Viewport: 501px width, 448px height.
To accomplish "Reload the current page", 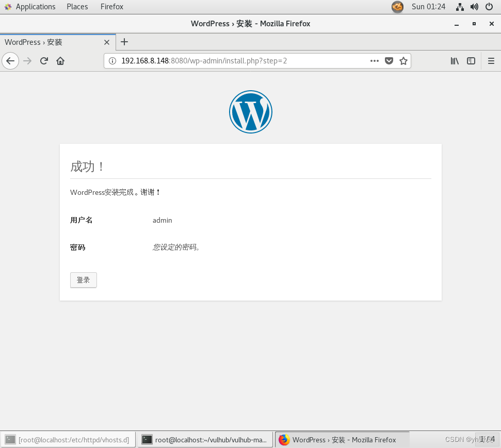I will pyautogui.click(x=44, y=61).
